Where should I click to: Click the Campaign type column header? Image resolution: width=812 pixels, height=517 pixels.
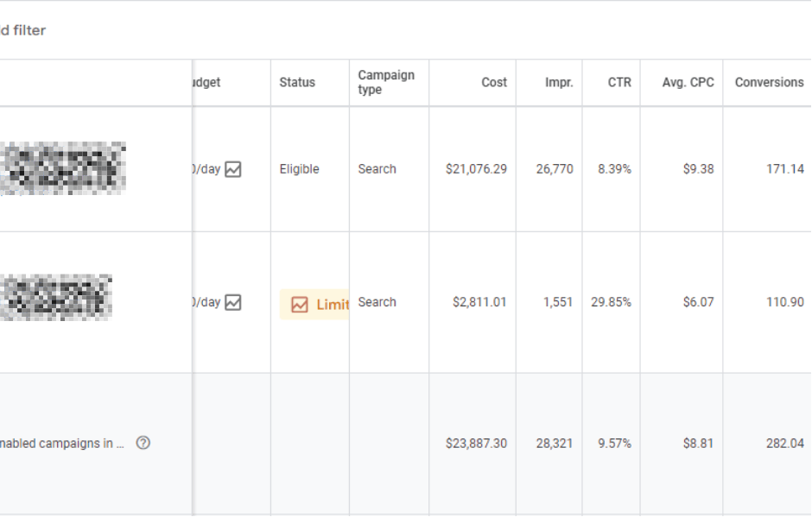[386, 82]
